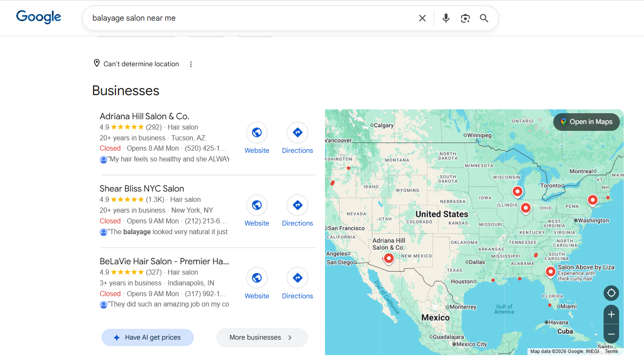Click the directions arrow icon for BeLaVie Hair Salon

[297, 278]
